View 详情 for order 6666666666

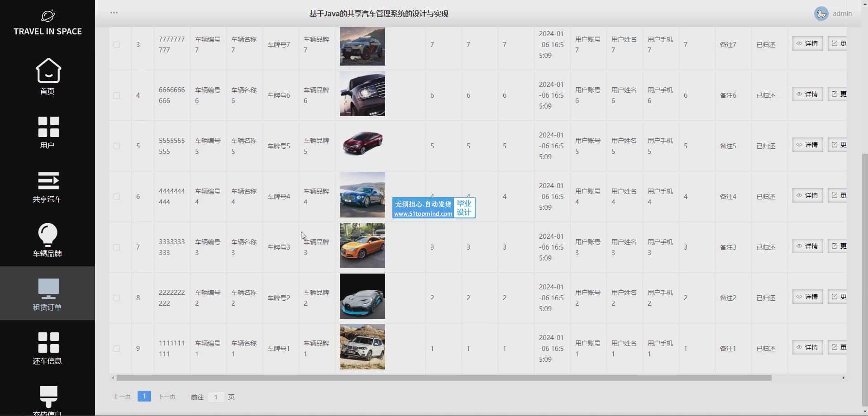click(x=807, y=94)
